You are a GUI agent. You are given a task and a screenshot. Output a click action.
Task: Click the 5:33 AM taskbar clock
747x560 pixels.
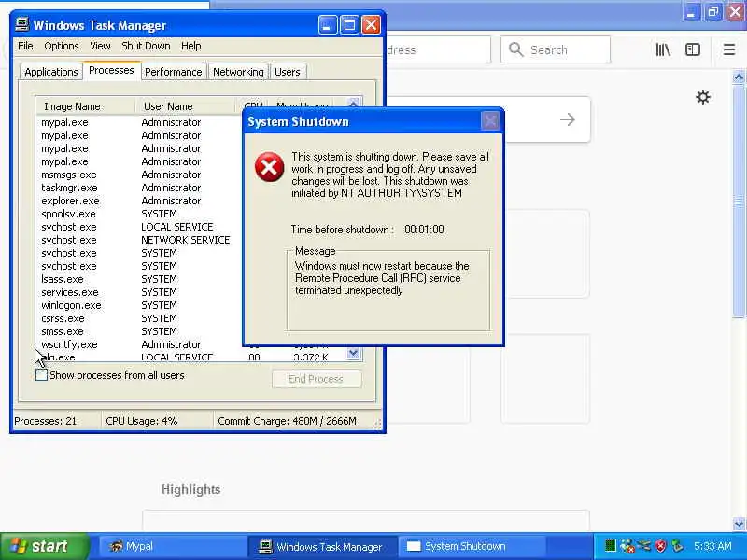coord(712,546)
